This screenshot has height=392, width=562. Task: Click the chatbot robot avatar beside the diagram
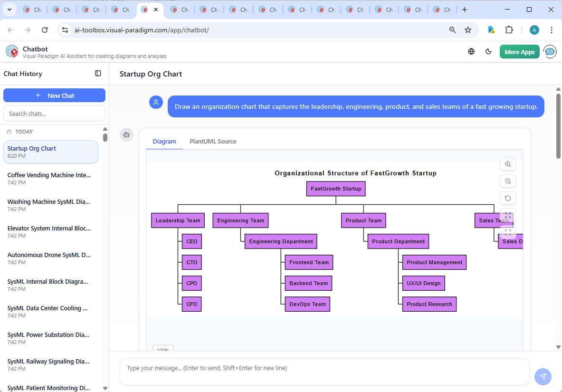pyautogui.click(x=126, y=134)
